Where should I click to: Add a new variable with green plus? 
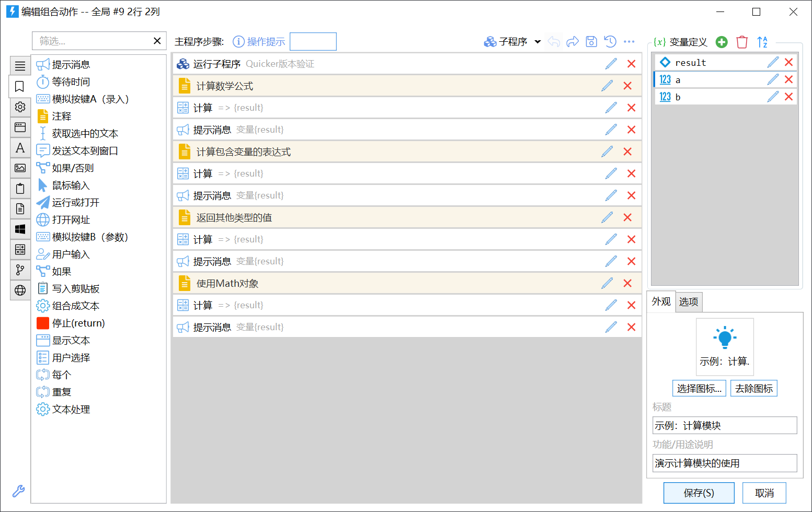(x=722, y=42)
